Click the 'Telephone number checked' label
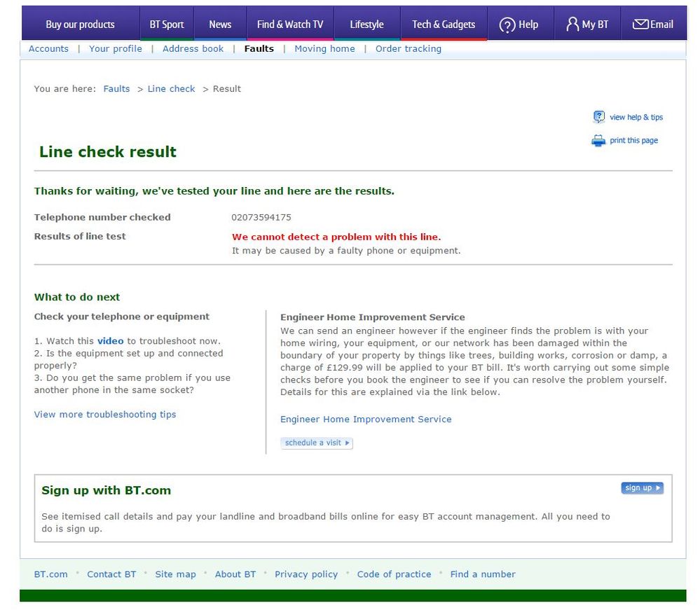The height and width of the screenshot is (610, 700). click(x=102, y=217)
